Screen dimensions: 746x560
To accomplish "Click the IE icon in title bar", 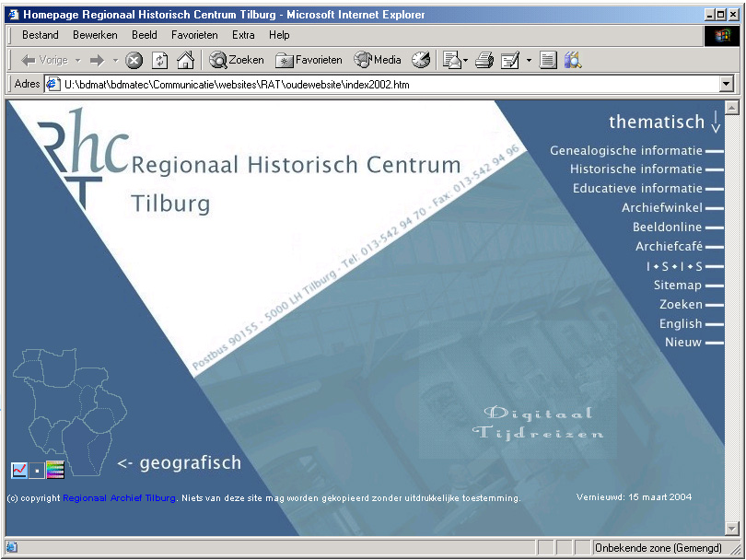I will coord(13,15).
